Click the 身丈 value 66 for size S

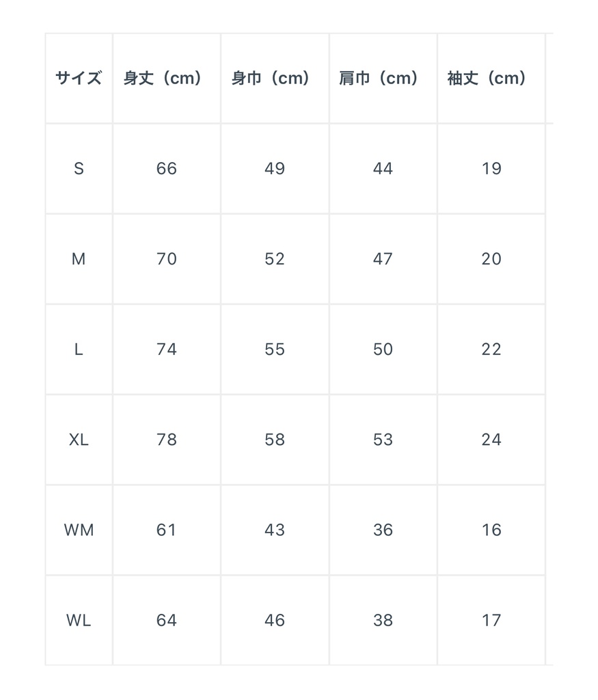coord(167,169)
